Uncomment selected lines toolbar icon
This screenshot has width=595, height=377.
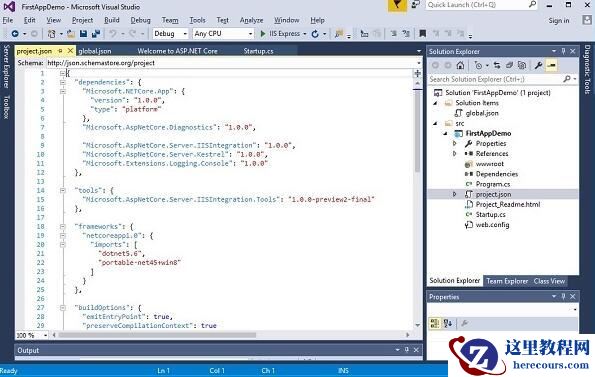[x=406, y=34]
